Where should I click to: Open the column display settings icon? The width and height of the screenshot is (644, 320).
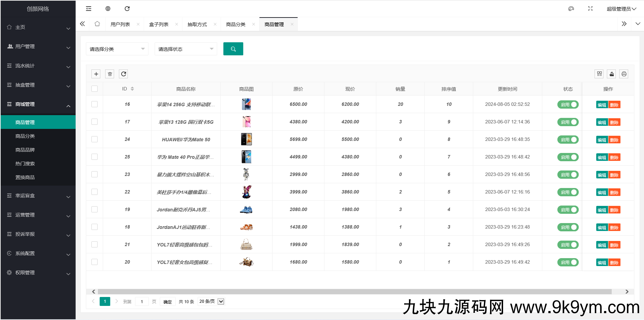[x=599, y=74]
